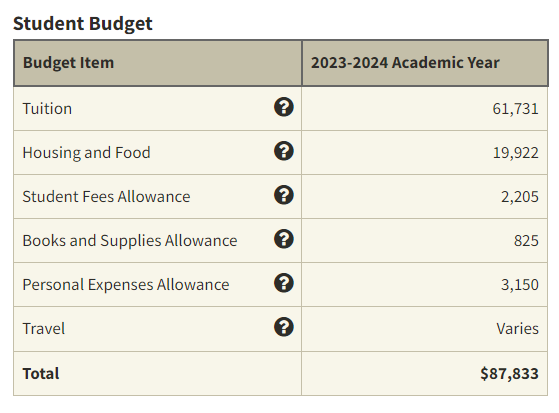Click Personal Expenses Allowance help icon
The height and width of the screenshot is (413, 559).
click(x=284, y=283)
